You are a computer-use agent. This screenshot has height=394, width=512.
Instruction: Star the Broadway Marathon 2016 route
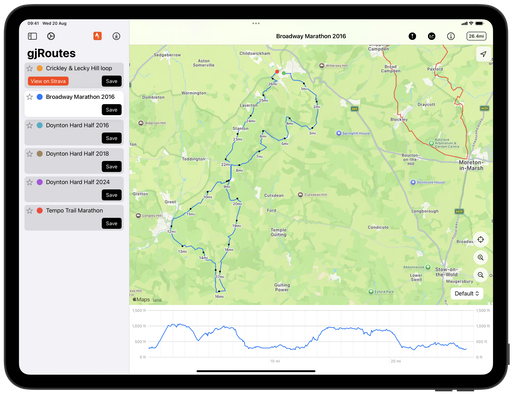pos(30,97)
